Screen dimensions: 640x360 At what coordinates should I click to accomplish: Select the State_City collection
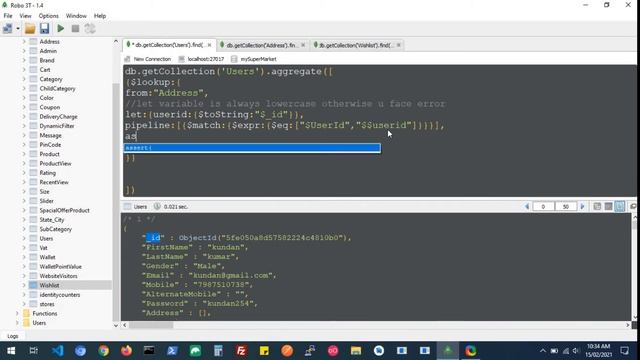tap(52, 220)
